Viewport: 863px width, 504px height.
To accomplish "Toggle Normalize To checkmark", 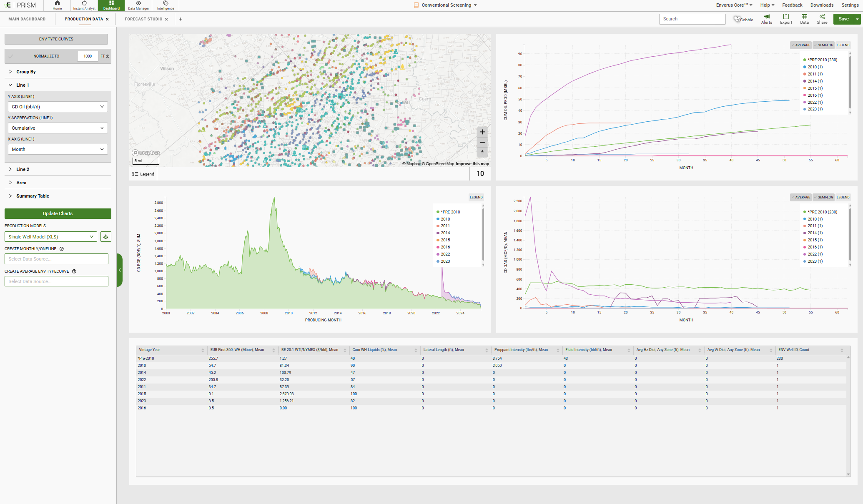I will (x=11, y=56).
